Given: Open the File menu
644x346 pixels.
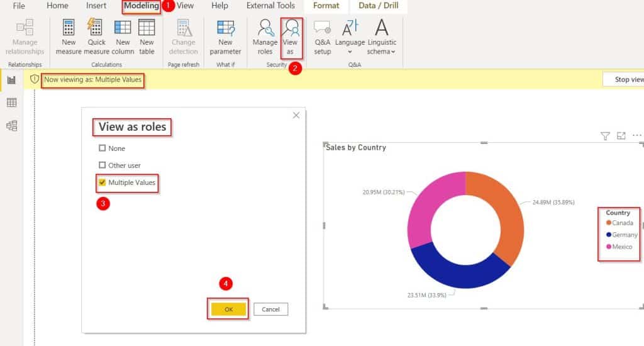Looking at the screenshot, I should point(19,6).
